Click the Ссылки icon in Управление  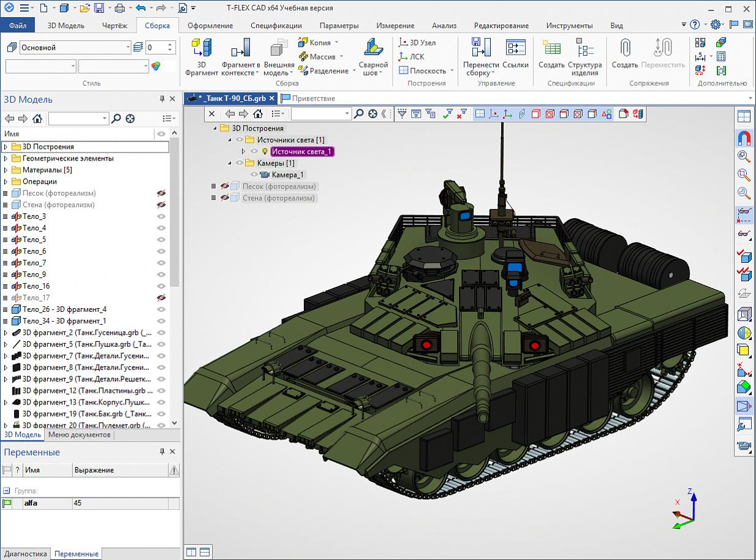[515, 49]
